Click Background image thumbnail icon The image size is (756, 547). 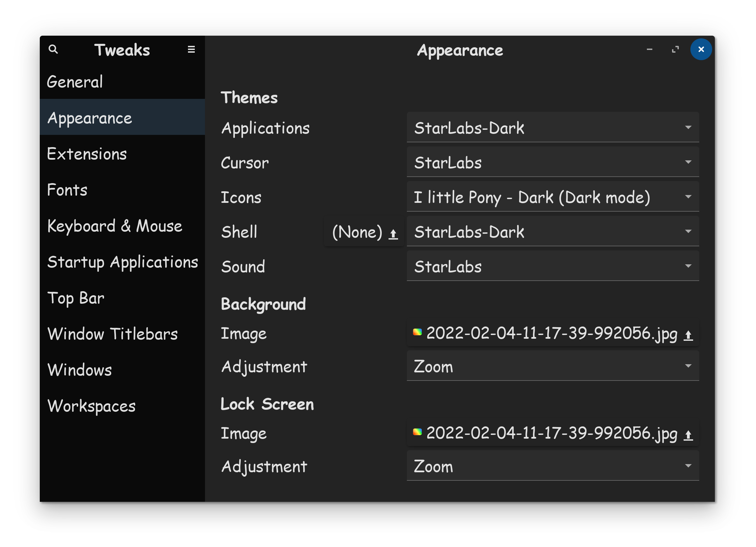(x=417, y=332)
